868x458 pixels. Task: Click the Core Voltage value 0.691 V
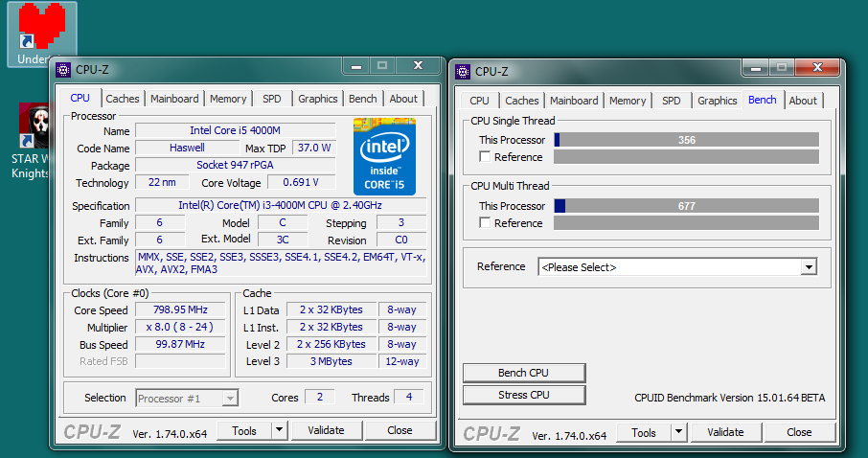tap(301, 182)
